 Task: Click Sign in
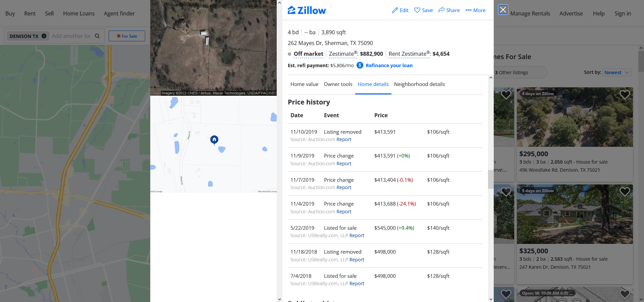(623, 13)
